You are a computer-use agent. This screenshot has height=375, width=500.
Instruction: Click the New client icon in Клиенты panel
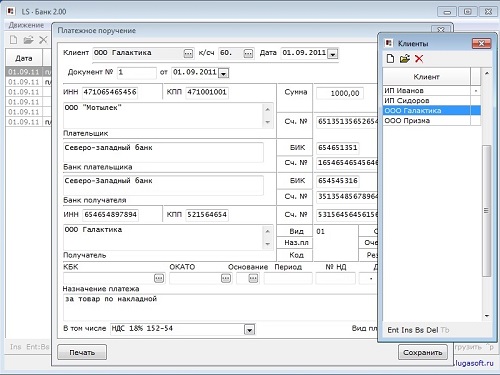click(x=390, y=59)
